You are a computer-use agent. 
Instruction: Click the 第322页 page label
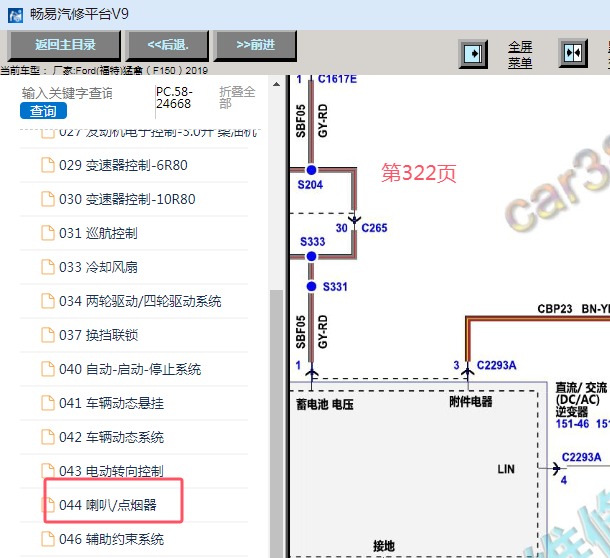pyautogui.click(x=419, y=172)
